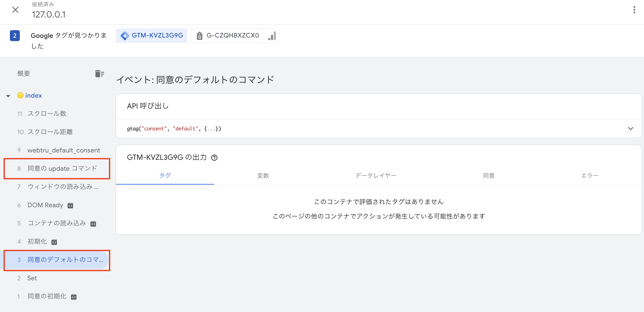
Task: Select the Set event in the timeline
Action: pyautogui.click(x=32, y=278)
